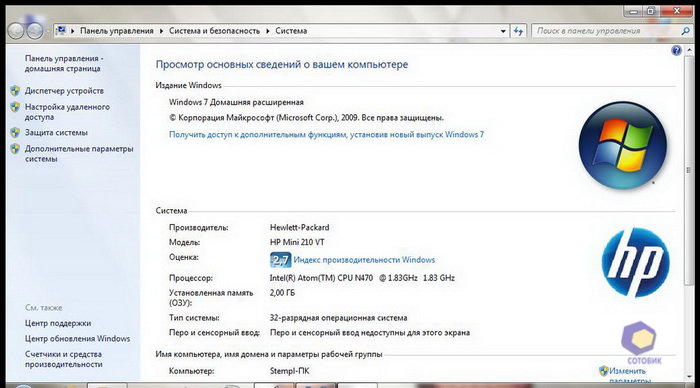The height and width of the screenshot is (388, 700).
Task: Click the scrollbar down arrow
Action: pyautogui.click(x=688, y=376)
